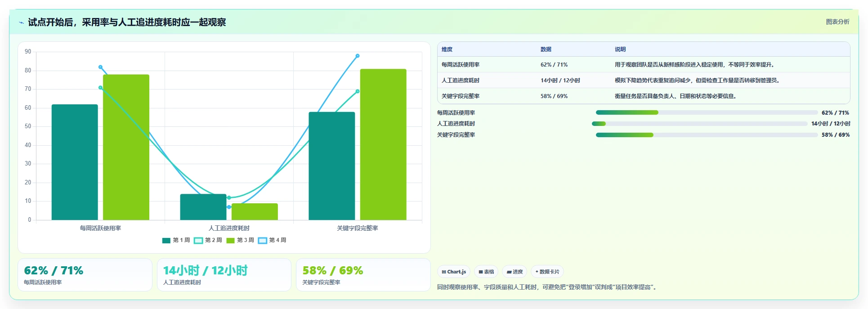The image size is (868, 309).
Task: Click the dark teal bar for 每周活跃使用率
Action: pos(75,162)
